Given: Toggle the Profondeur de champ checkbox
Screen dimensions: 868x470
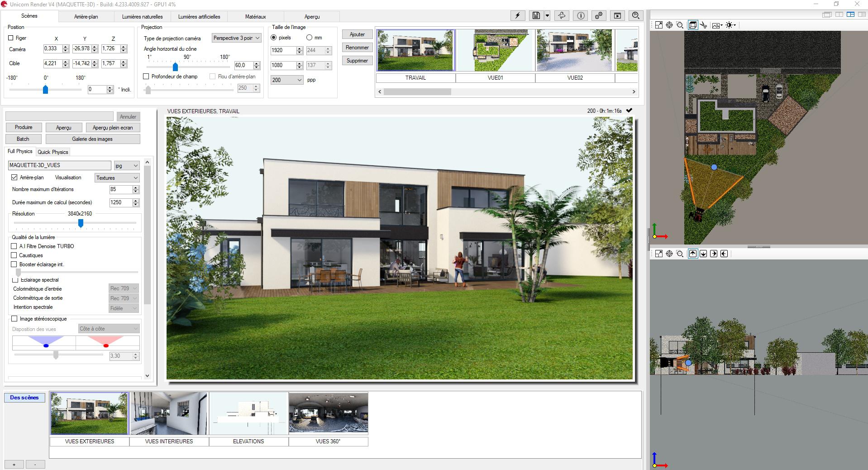Looking at the screenshot, I should [146, 77].
